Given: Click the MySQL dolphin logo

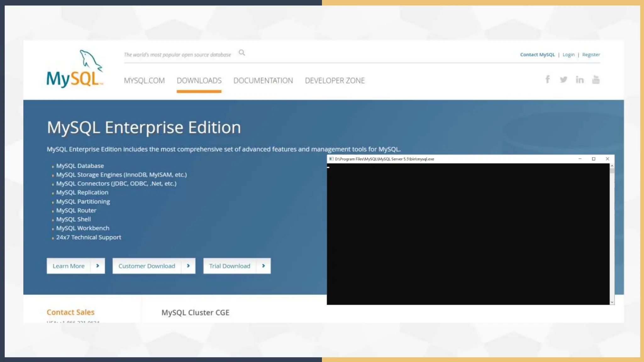Looking at the screenshot, I should point(75,69).
